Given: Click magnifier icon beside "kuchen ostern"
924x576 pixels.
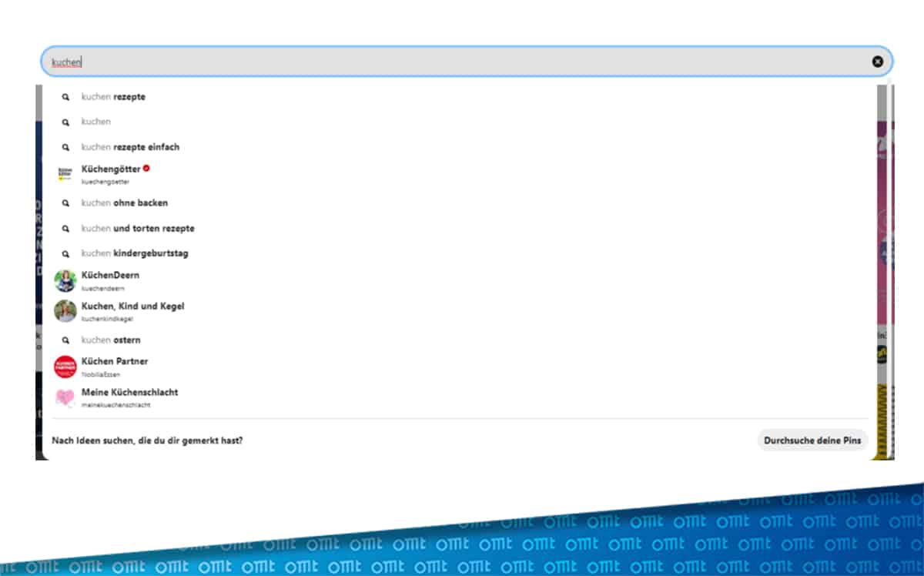Looking at the screenshot, I should (x=65, y=340).
